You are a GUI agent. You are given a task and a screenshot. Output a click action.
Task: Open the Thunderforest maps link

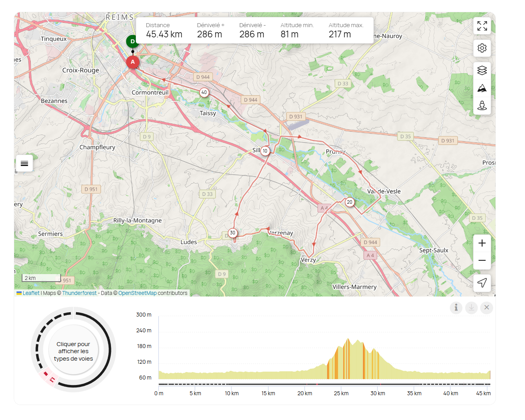(x=79, y=293)
